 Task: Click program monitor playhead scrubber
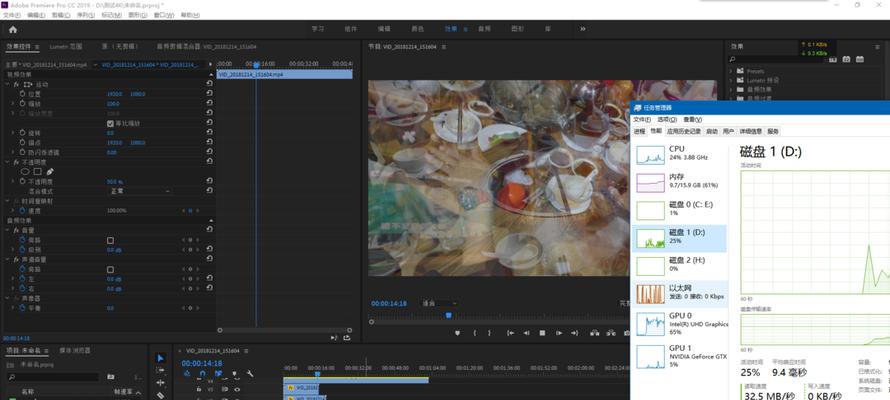click(449, 315)
